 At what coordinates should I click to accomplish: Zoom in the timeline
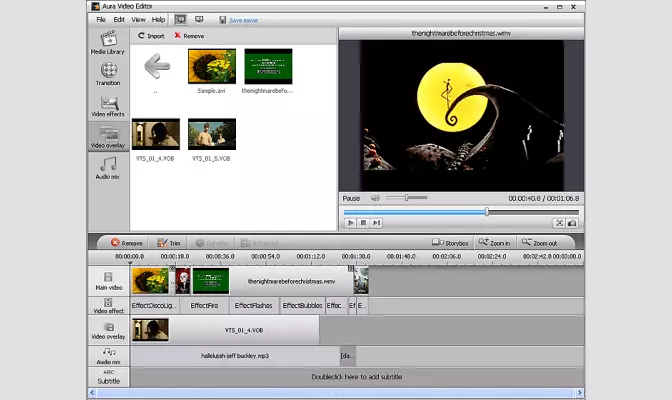coord(495,243)
